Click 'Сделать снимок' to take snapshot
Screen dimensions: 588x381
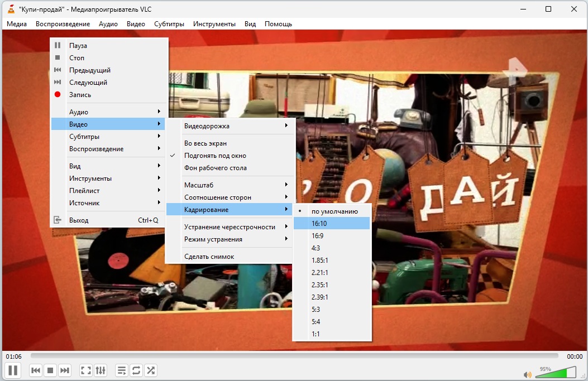click(209, 257)
